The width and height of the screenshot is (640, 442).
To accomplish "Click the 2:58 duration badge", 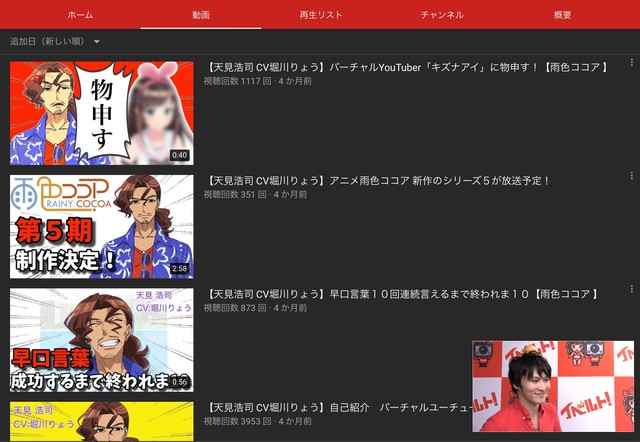I will (x=180, y=269).
